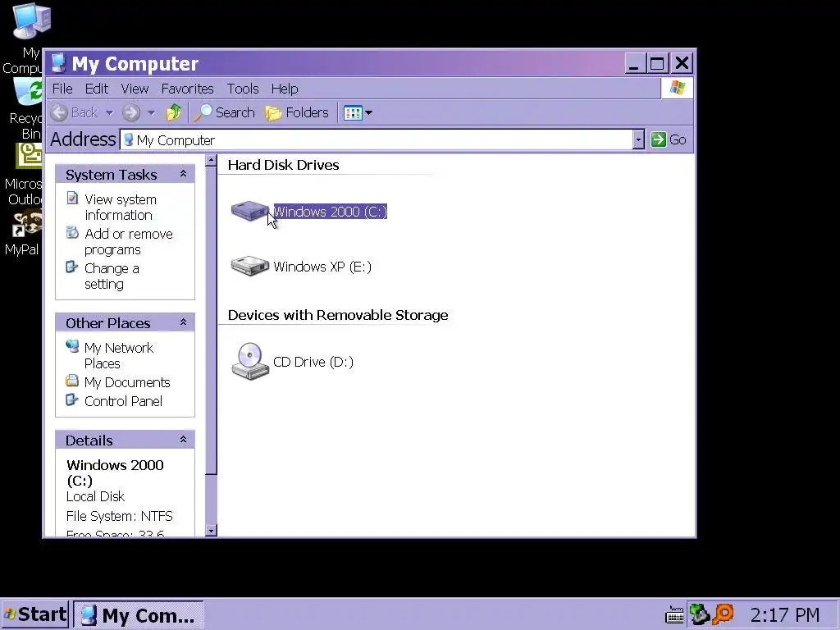The image size is (840, 630).
Task: Click Devices with Removable Storage header
Action: pos(338,315)
